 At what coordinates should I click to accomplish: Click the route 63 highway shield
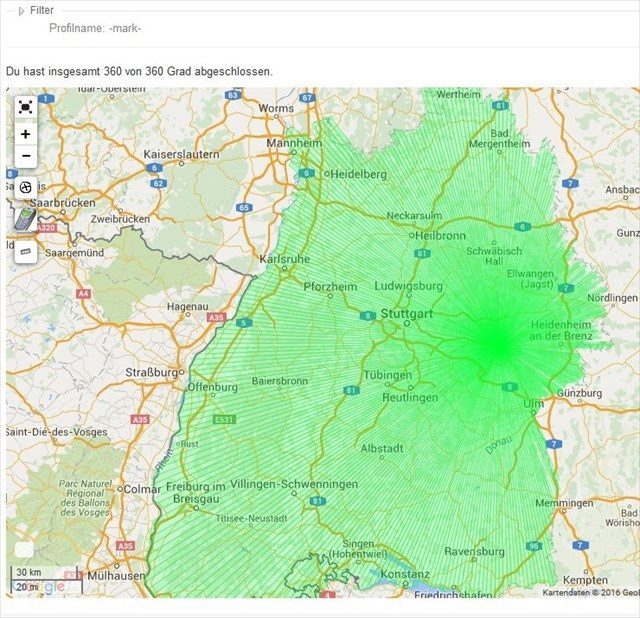(x=232, y=95)
